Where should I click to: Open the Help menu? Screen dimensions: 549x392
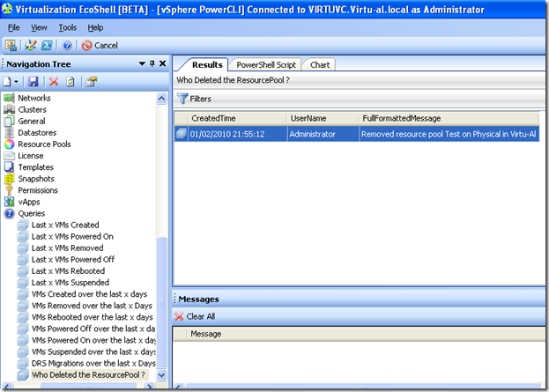pyautogui.click(x=95, y=27)
